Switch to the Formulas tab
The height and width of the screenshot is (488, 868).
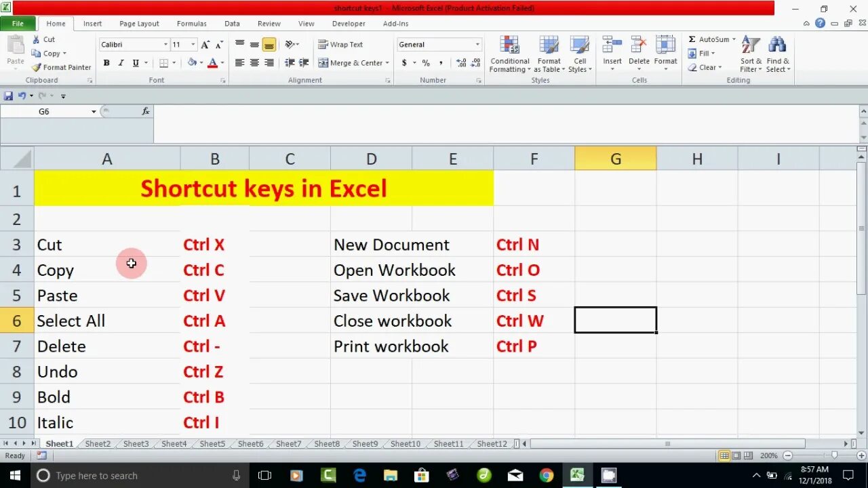(x=192, y=24)
